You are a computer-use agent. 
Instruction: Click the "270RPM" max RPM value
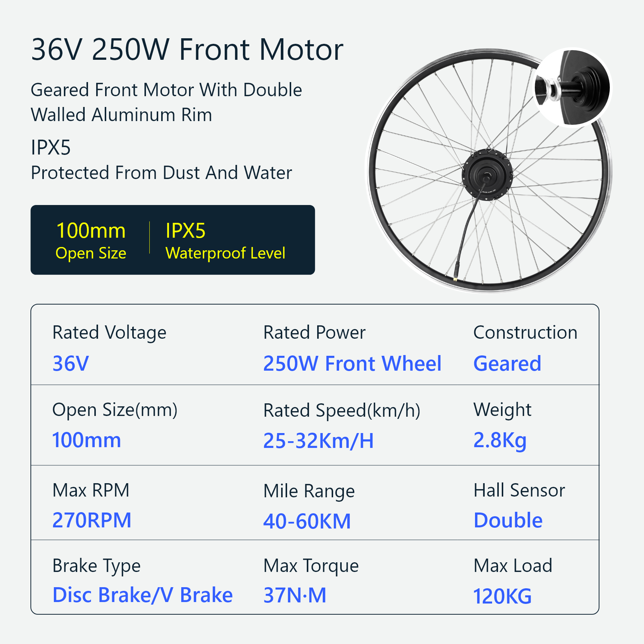pyautogui.click(x=92, y=520)
